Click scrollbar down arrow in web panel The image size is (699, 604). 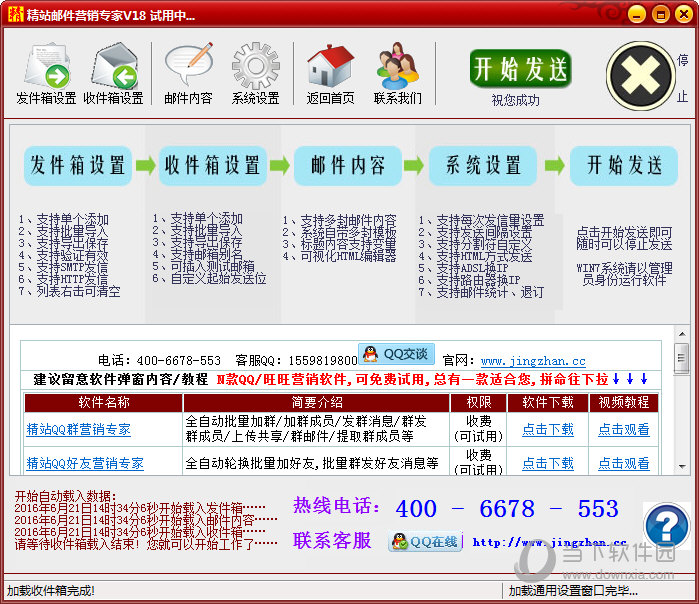pyautogui.click(x=682, y=466)
